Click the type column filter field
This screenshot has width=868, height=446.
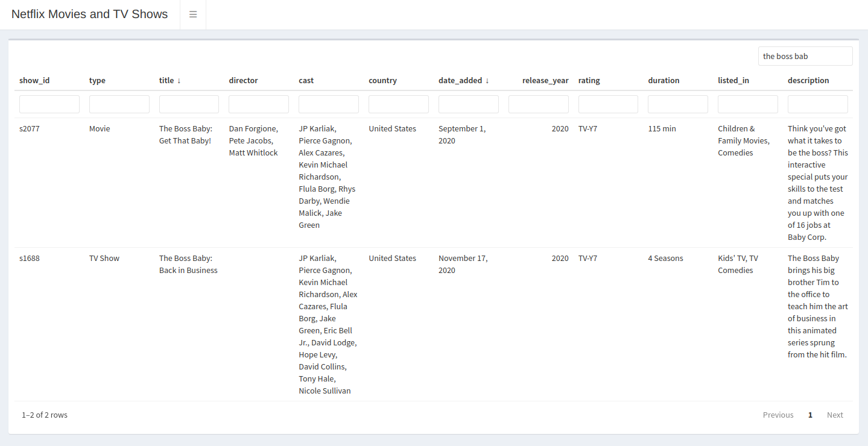[119, 104]
